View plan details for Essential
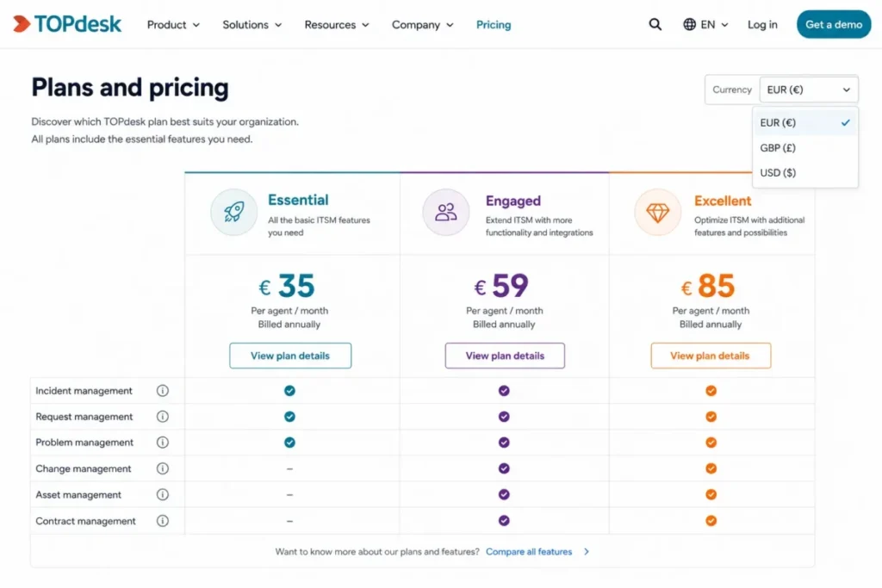 pyautogui.click(x=290, y=356)
